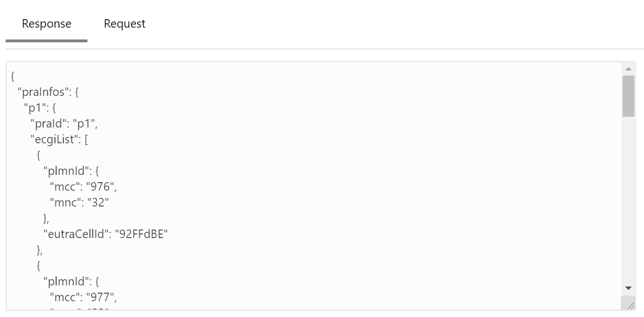Click on the "ecgiList" key text
Screen dimensions: 644x317
click(x=54, y=139)
